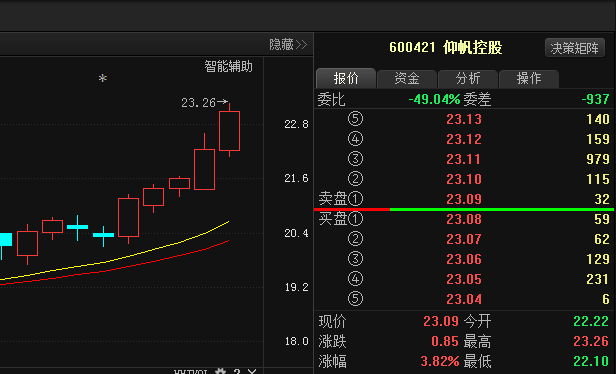Click stock name 仰帆控股

(473, 48)
